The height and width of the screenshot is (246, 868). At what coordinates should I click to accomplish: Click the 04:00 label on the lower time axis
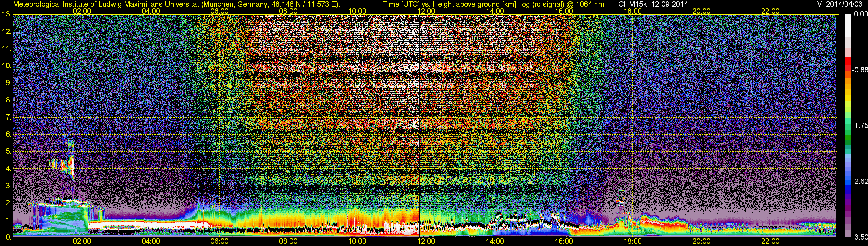click(x=151, y=242)
